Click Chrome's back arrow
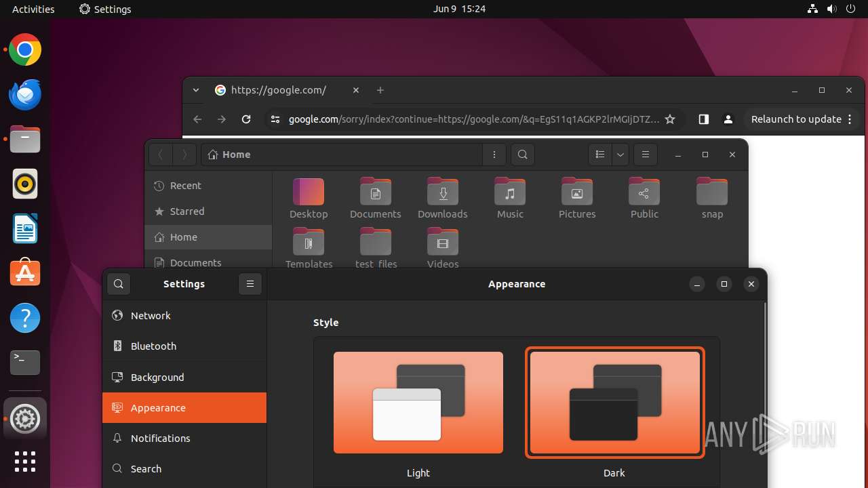 coord(197,119)
